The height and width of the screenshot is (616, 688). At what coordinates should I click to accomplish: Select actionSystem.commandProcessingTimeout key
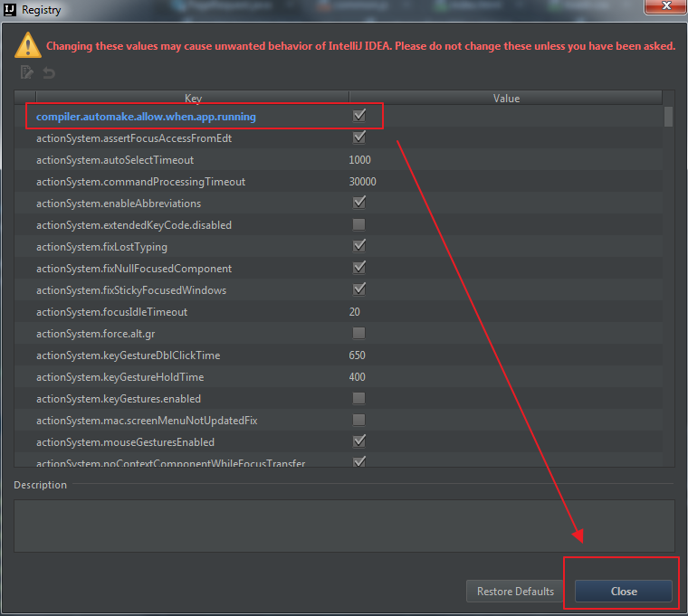(140, 182)
